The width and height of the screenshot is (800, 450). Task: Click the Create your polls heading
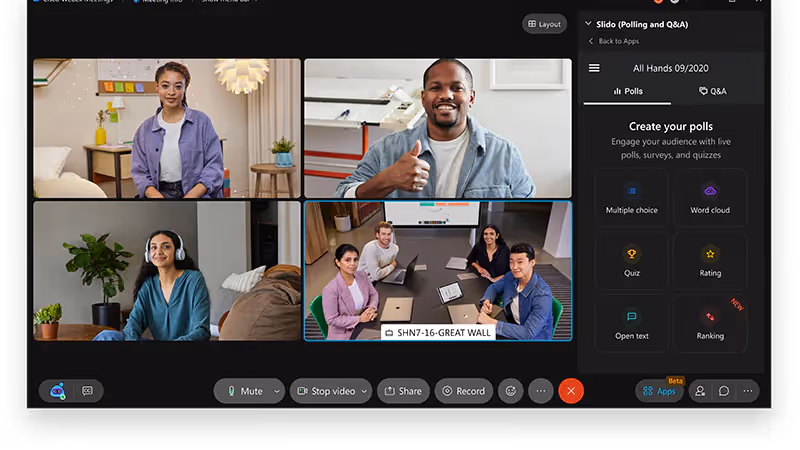click(670, 126)
